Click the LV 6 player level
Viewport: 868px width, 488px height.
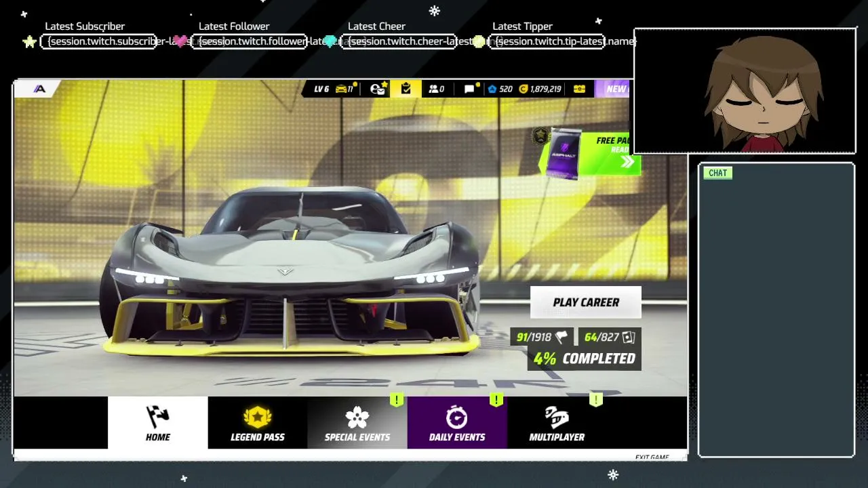point(321,89)
